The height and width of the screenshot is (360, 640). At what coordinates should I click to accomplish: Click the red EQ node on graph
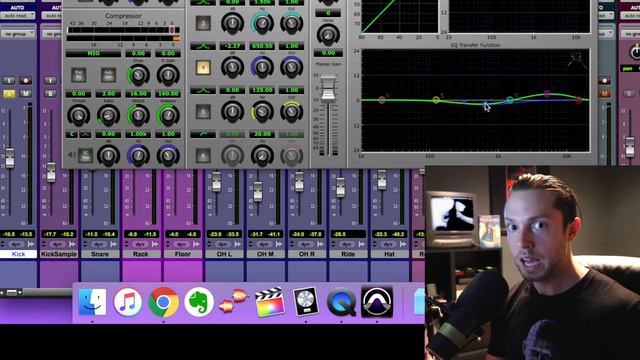point(578,100)
